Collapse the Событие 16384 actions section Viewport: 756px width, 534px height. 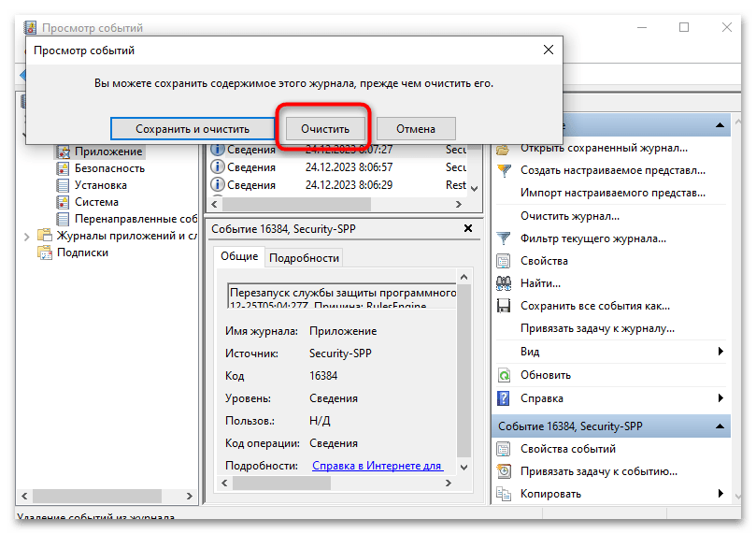[x=720, y=426]
